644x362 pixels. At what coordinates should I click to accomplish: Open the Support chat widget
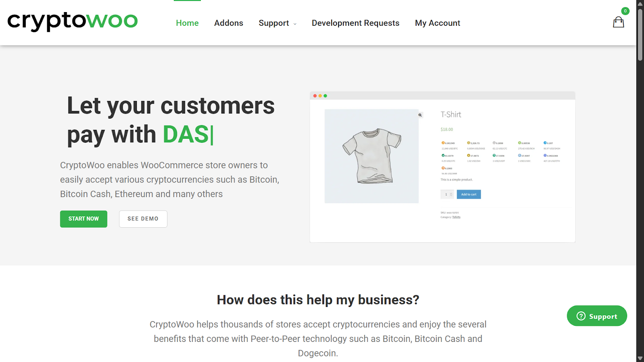click(597, 316)
